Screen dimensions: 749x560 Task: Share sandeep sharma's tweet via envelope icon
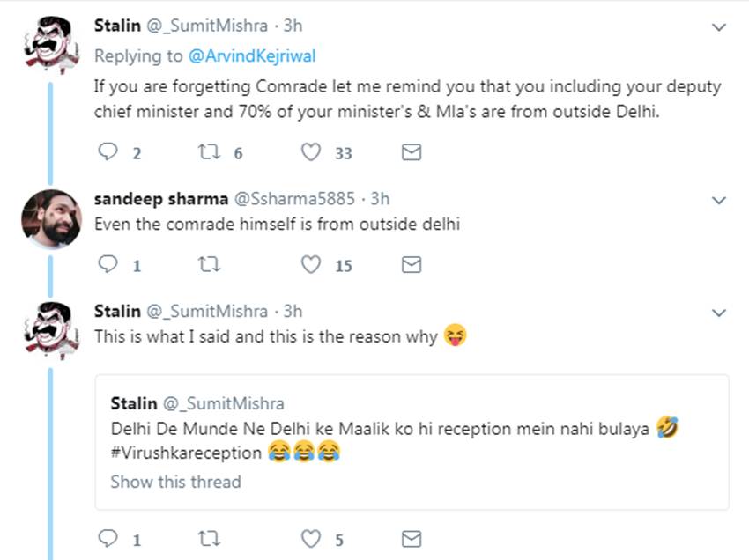[x=411, y=264]
